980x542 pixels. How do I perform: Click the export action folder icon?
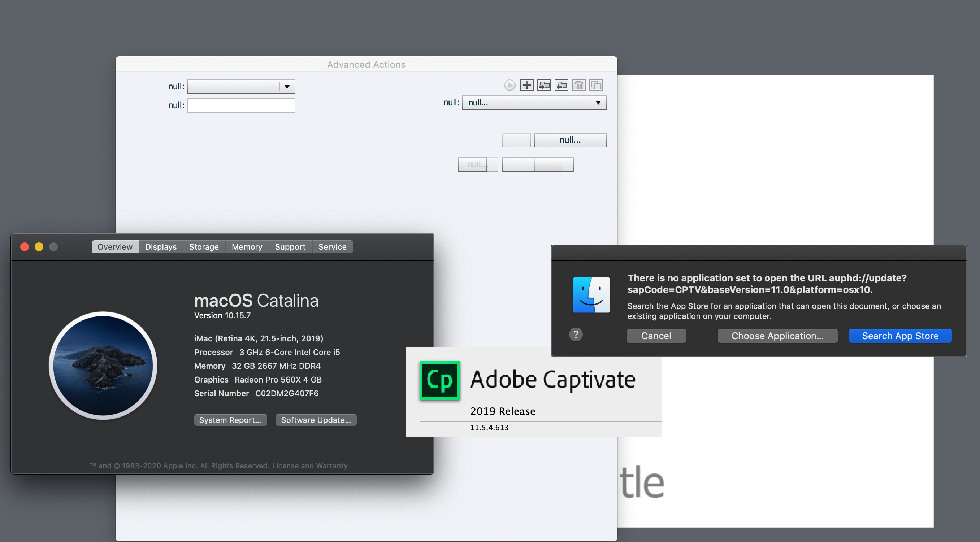pos(561,85)
